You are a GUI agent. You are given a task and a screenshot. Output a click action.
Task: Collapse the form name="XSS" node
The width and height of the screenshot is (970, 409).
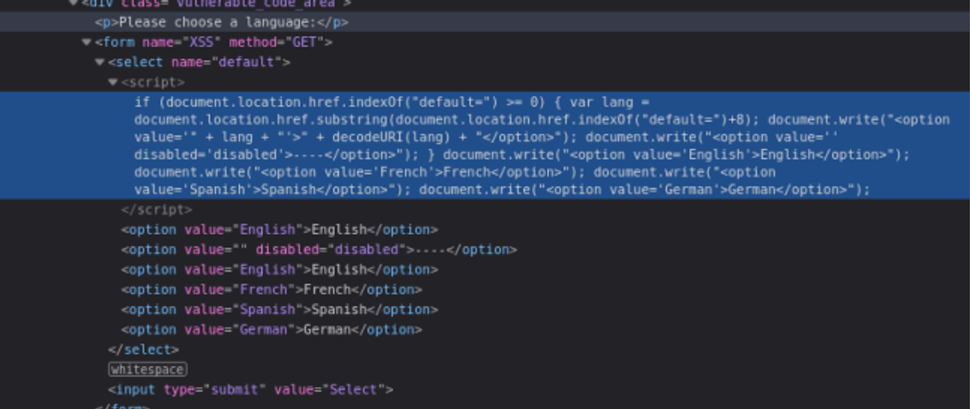(x=87, y=42)
